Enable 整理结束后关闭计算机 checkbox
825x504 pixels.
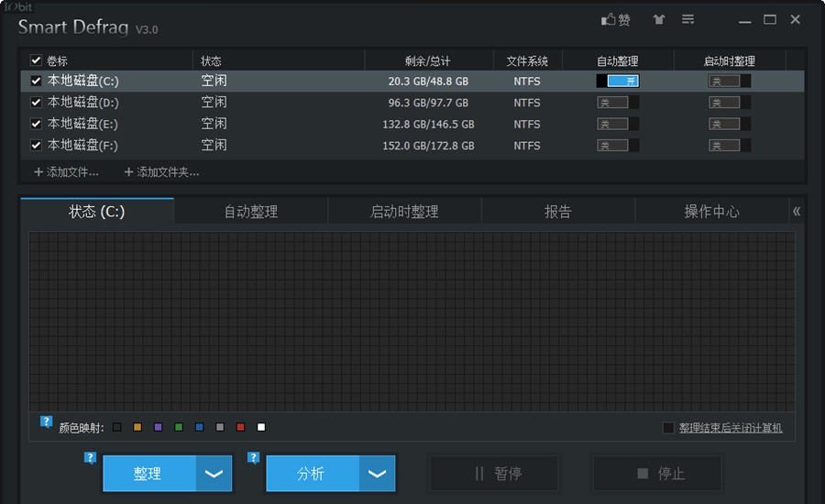click(x=668, y=428)
